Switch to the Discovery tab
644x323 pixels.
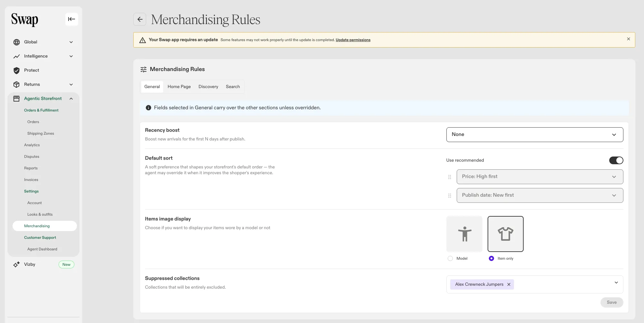point(208,87)
